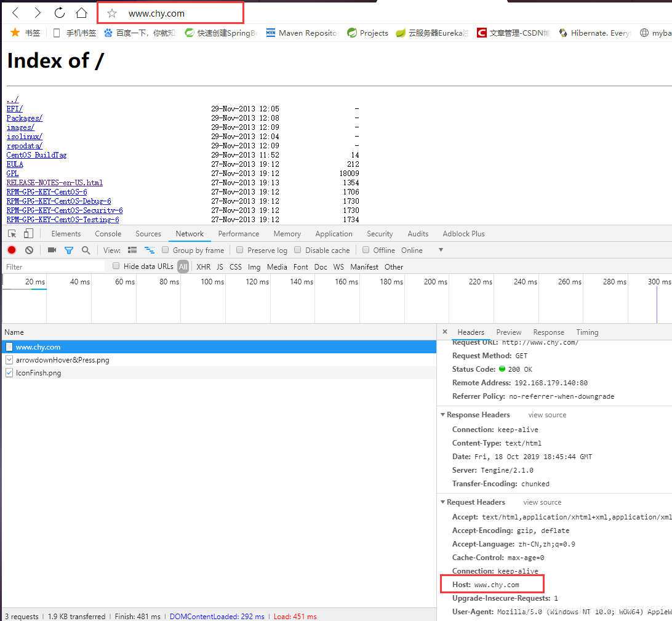Switch to the Preview details tab

(x=509, y=332)
